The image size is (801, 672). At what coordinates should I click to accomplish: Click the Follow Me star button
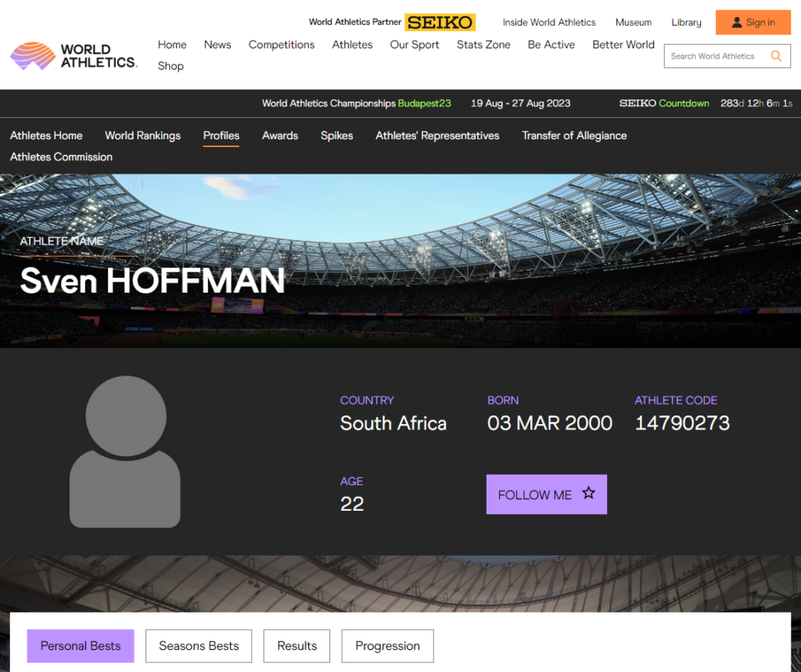tap(546, 494)
